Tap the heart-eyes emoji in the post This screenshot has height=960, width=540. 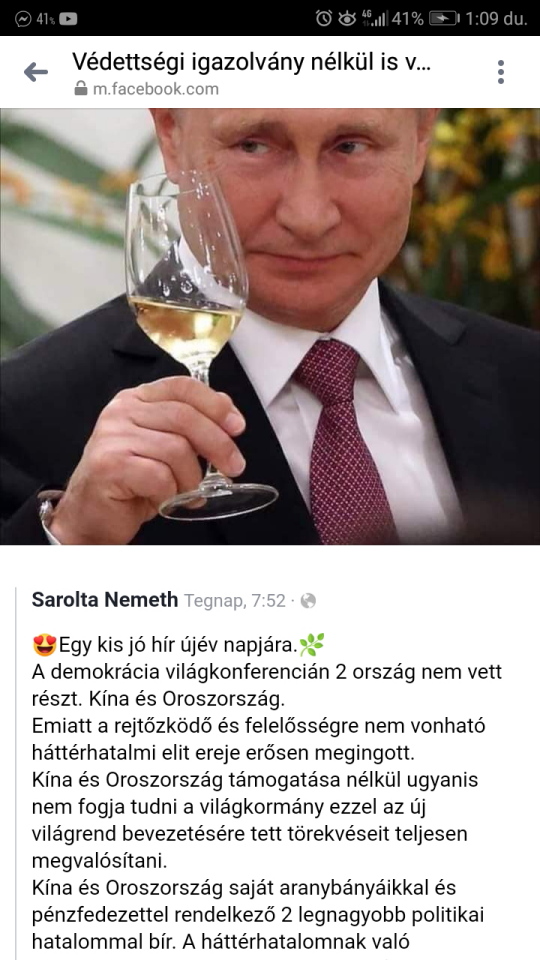43,645
